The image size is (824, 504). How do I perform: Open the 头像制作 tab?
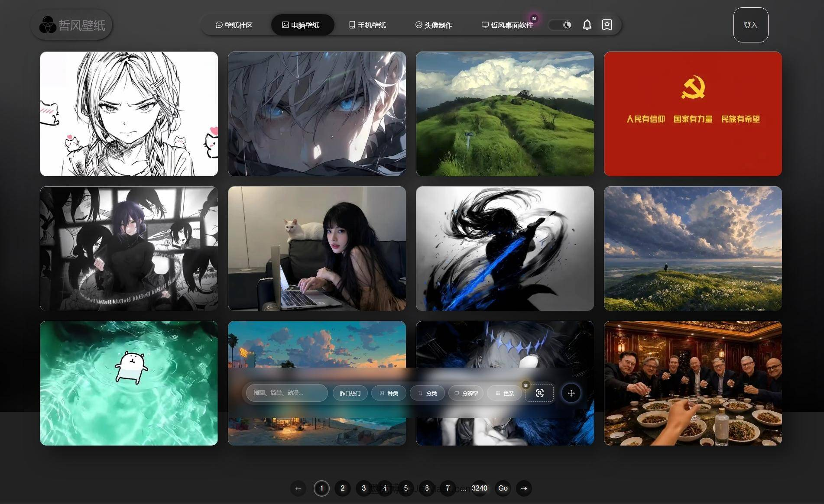434,25
